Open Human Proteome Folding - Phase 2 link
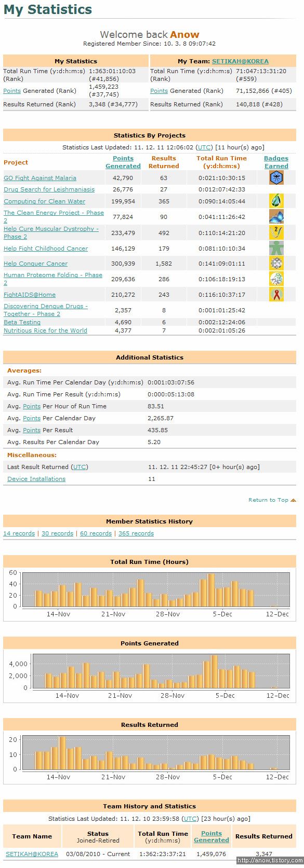Image resolution: width=304 pixels, height=868 pixels. (x=53, y=279)
